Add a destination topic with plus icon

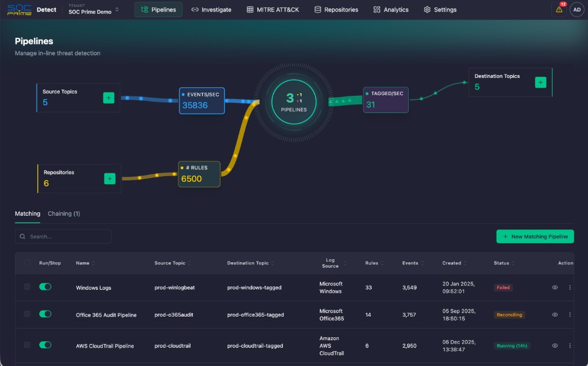coord(540,83)
